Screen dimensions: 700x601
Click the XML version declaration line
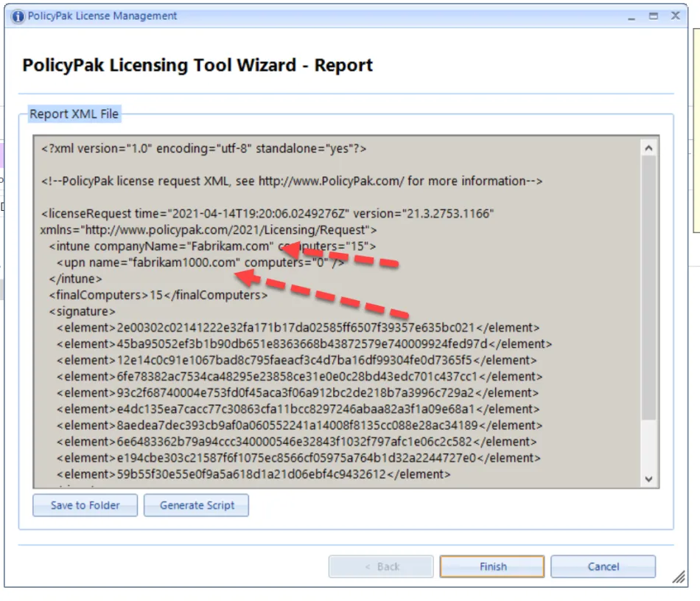(204, 148)
